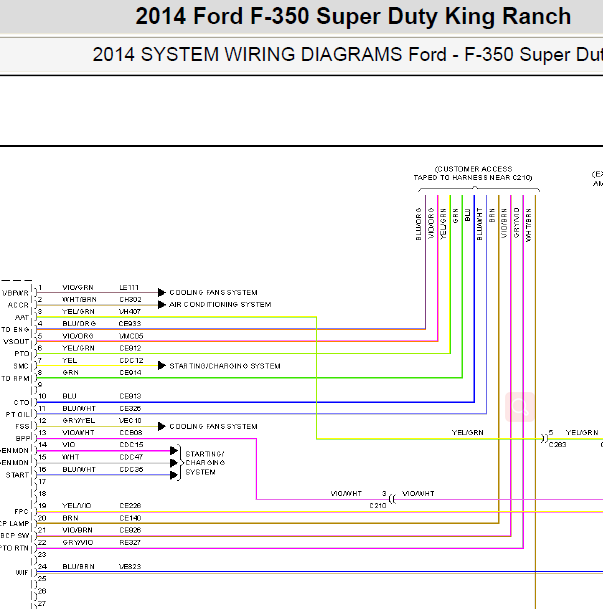Select wire code 'CDC35'

click(131, 470)
